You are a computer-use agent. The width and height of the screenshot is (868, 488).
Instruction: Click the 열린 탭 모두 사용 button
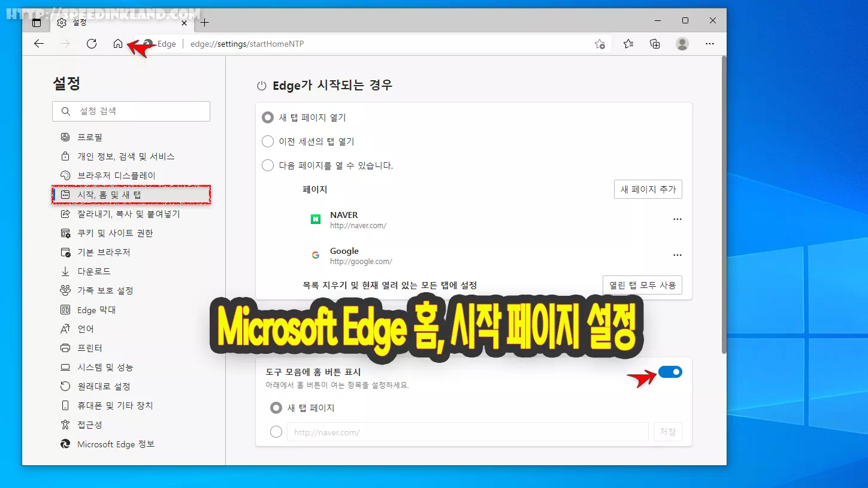(642, 285)
